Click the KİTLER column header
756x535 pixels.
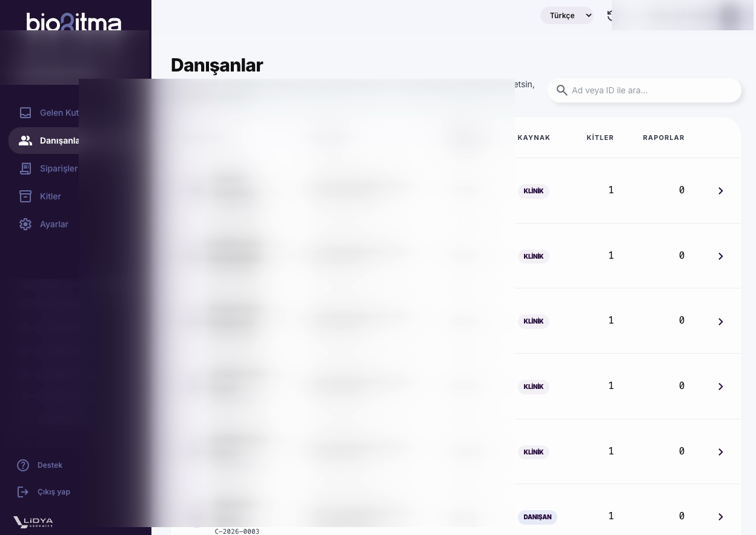coord(600,138)
